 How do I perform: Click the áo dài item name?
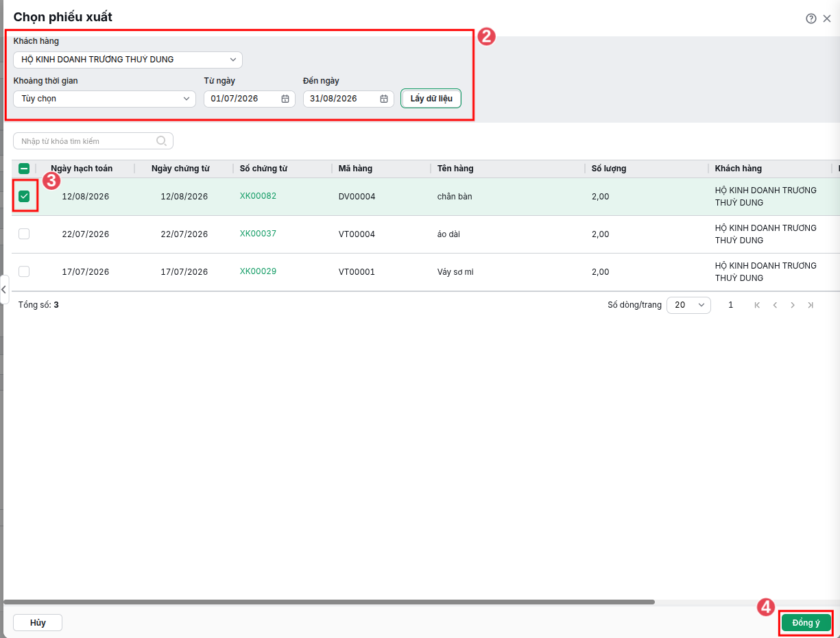coord(448,234)
